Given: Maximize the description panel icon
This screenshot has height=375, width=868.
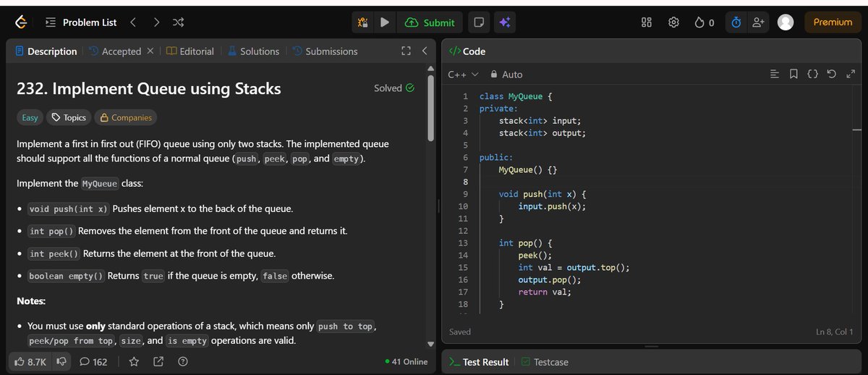Looking at the screenshot, I should (x=406, y=51).
